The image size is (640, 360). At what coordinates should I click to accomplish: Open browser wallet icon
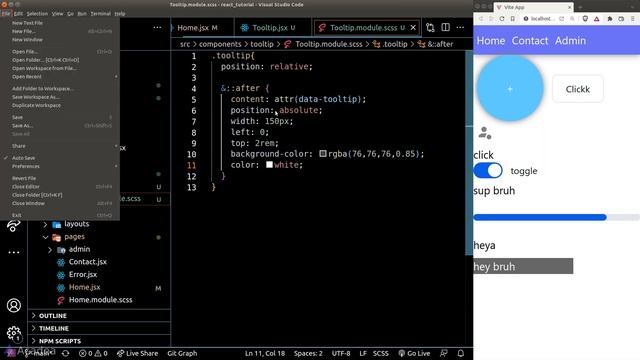[x=621, y=19]
